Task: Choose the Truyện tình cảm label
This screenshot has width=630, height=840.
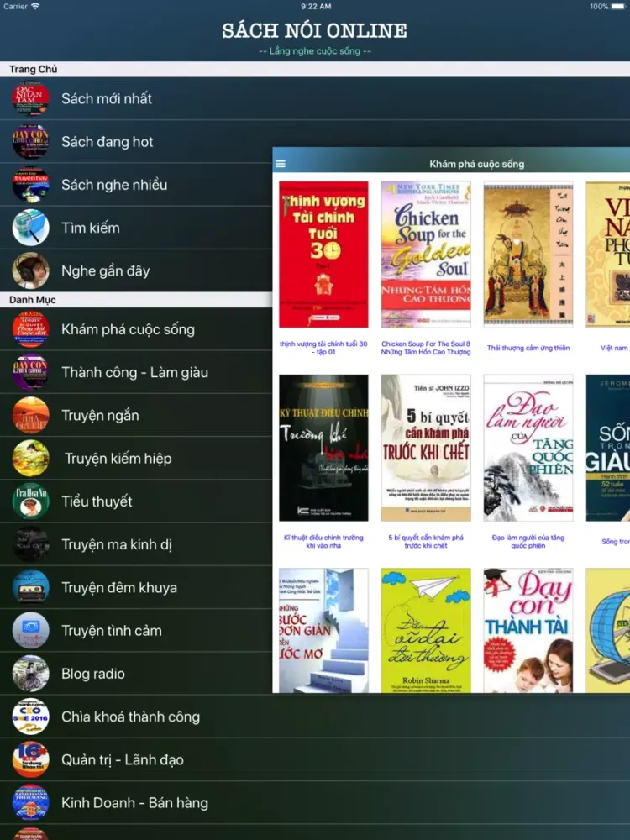Action: point(112,631)
